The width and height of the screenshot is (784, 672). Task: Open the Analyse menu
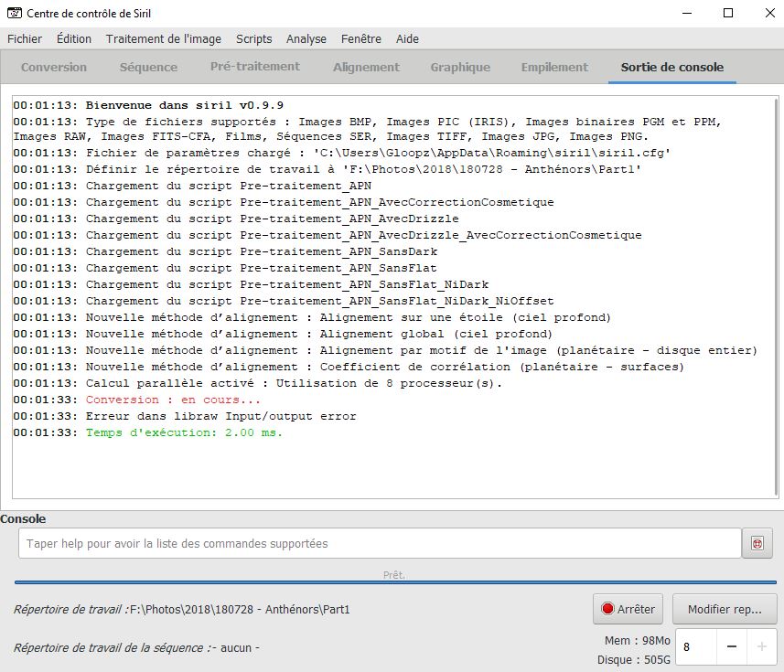(x=306, y=39)
